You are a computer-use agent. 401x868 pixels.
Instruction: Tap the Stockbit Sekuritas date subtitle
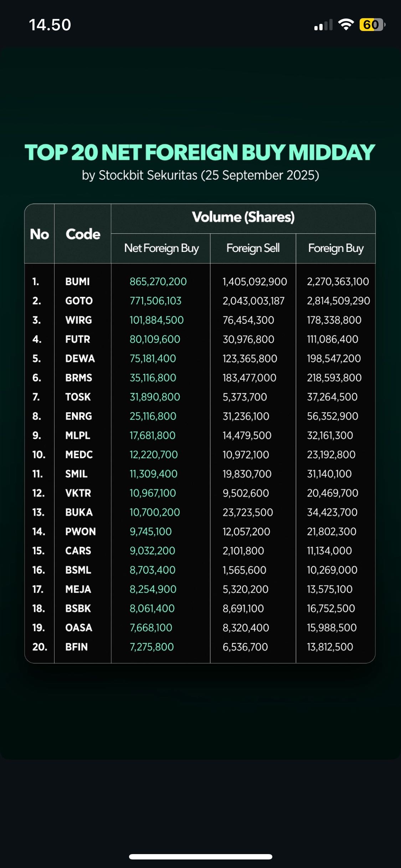[x=200, y=175]
